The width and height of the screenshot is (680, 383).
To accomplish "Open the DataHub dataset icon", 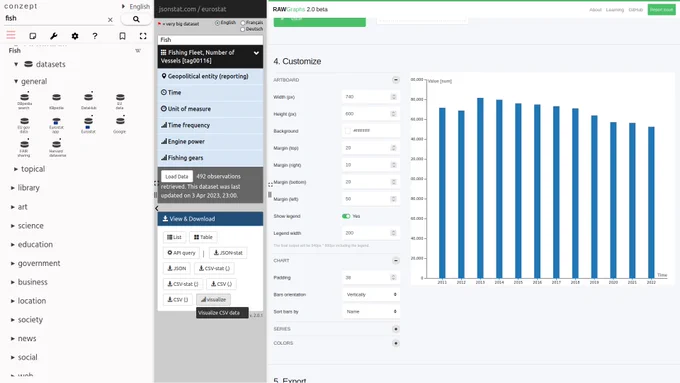I will (88, 101).
